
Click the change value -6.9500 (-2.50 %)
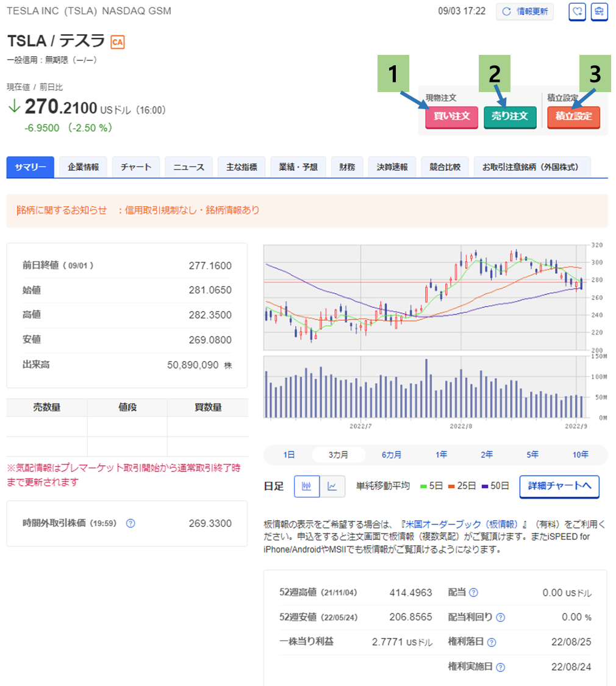(69, 128)
